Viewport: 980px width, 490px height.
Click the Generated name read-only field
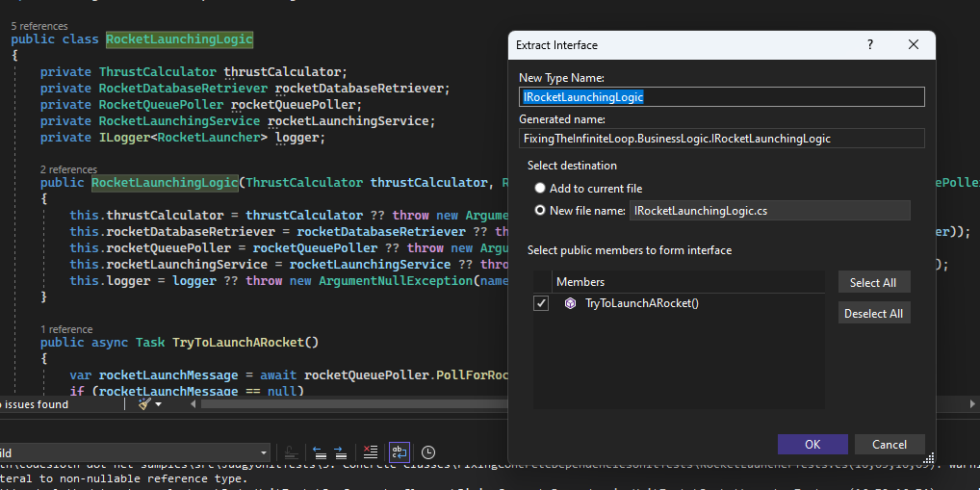(x=721, y=138)
